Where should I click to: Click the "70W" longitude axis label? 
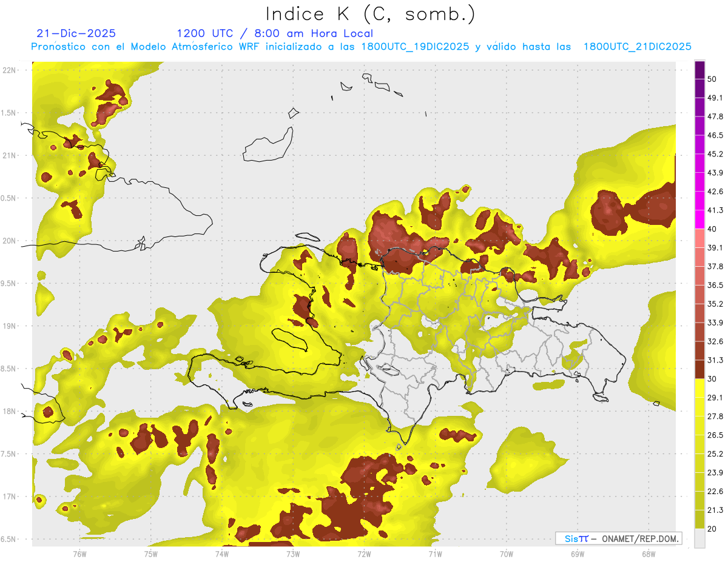click(506, 554)
